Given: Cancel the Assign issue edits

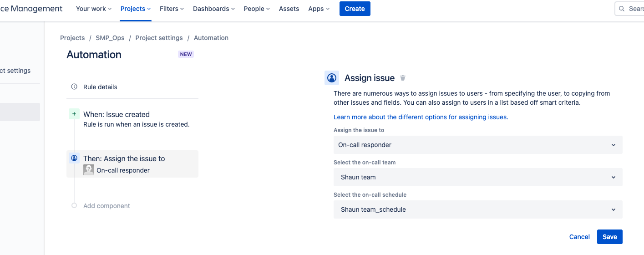Looking at the screenshot, I should [x=579, y=237].
